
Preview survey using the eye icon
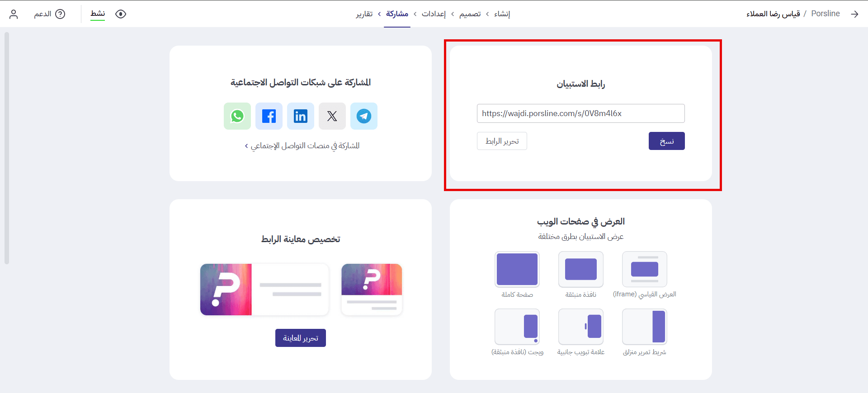click(121, 14)
